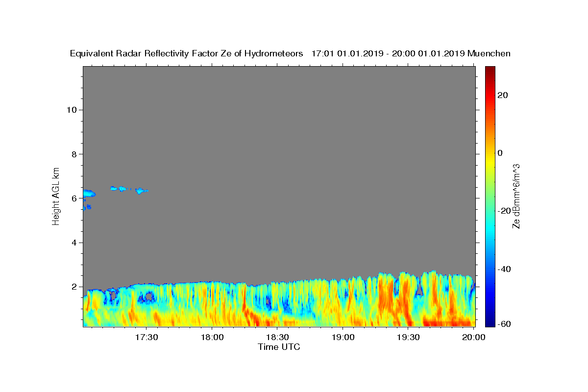The image size is (588, 392).
Task: Click the plot title 'Equivalent Radar Reflectivity Factor Ze of Hydrometeors'
Action: 187,54
